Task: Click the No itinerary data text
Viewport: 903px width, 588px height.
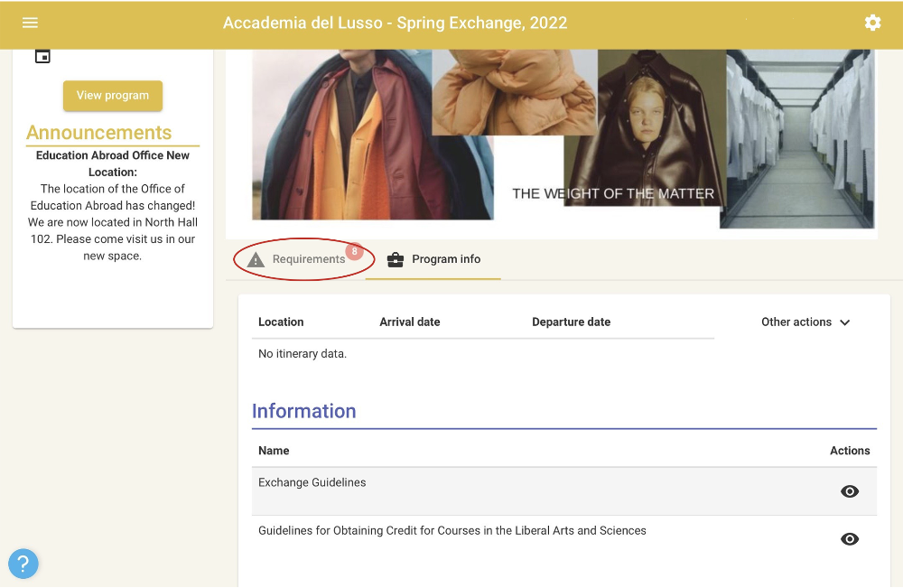Action: [303, 353]
